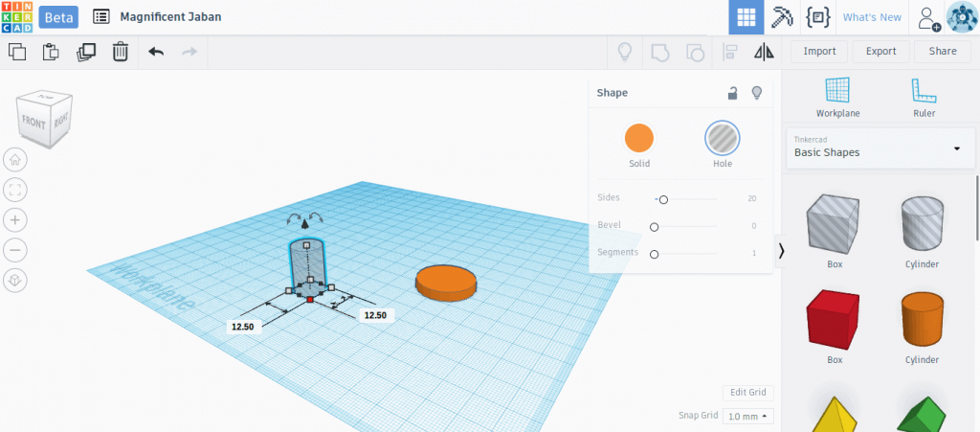Toggle the shape lock icon
The height and width of the screenshot is (432, 980).
(x=732, y=93)
